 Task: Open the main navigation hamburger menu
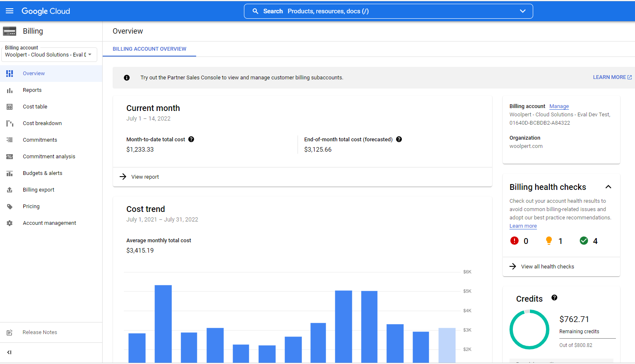coord(10,11)
